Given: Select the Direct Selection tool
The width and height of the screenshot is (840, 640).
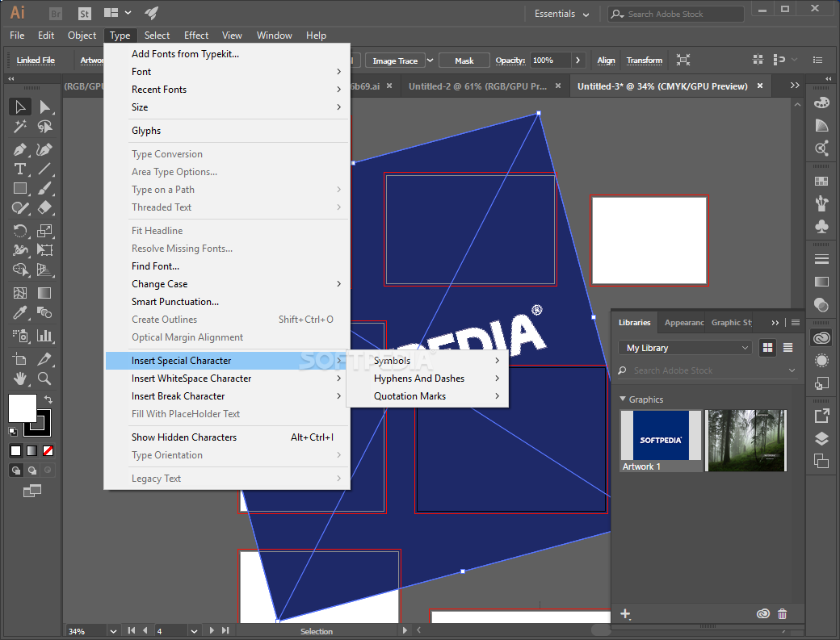Looking at the screenshot, I should tap(44, 107).
